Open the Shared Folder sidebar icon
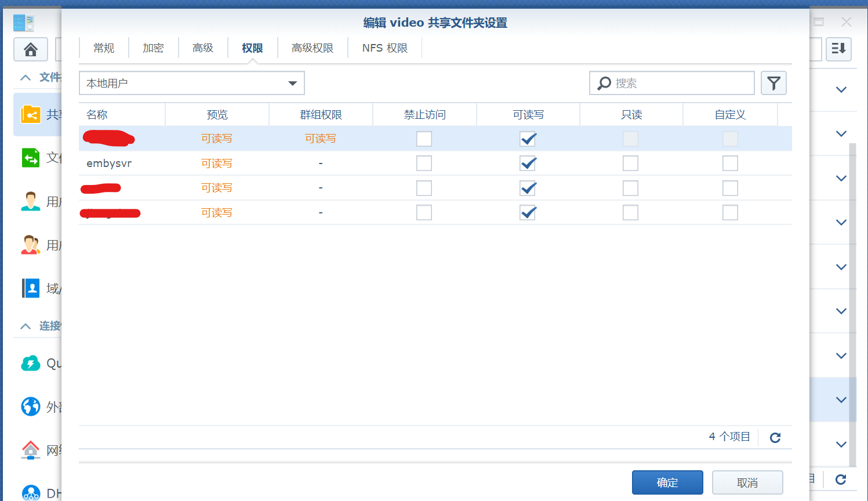 [x=31, y=114]
